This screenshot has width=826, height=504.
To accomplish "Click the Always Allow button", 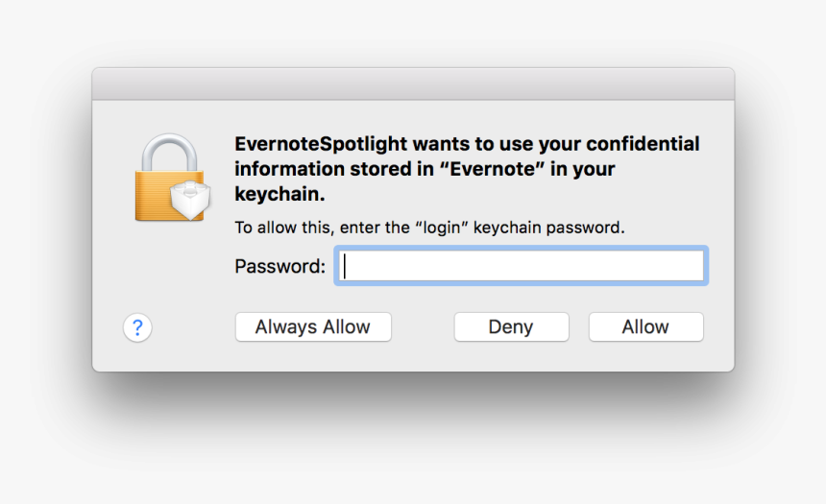I will pyautogui.click(x=313, y=326).
